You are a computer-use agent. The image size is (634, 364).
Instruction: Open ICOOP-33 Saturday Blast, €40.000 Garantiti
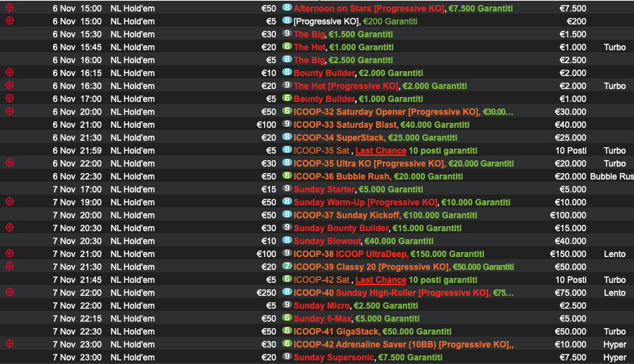click(x=381, y=125)
